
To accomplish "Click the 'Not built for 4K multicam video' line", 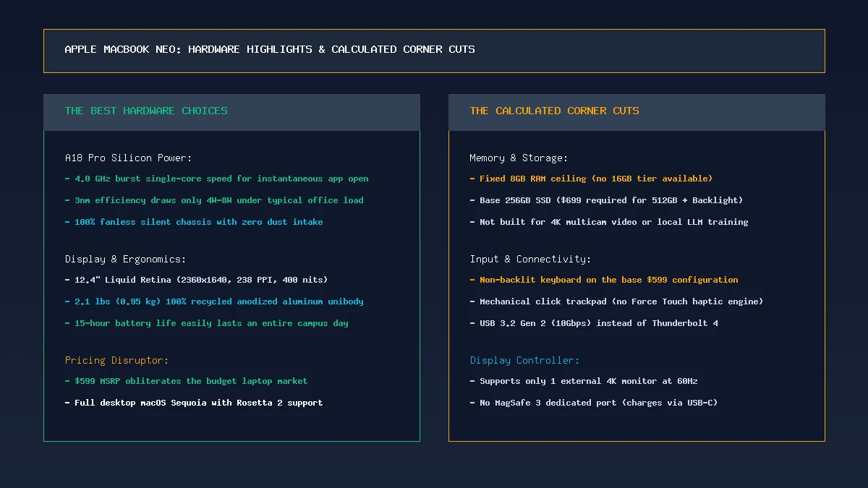I will (x=609, y=222).
